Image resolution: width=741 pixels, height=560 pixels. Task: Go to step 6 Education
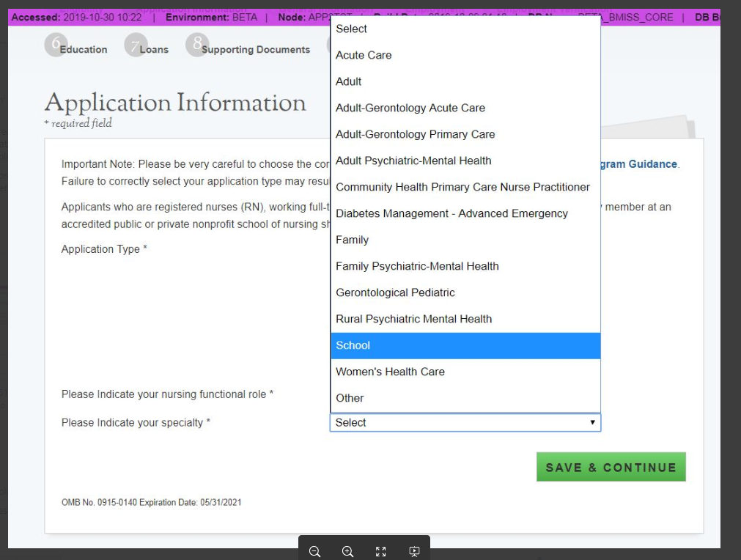click(76, 48)
